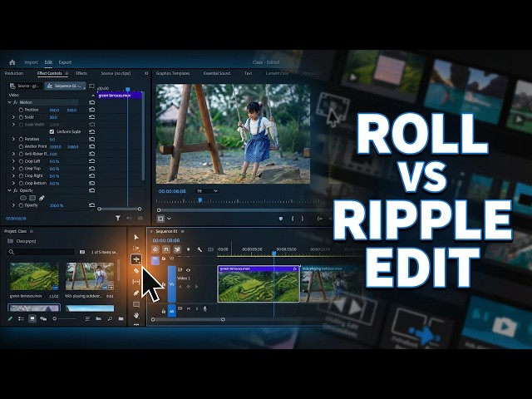This screenshot has width=532, height=399.
Task: Reset the Crop Bottom parameter
Action: click(91, 183)
